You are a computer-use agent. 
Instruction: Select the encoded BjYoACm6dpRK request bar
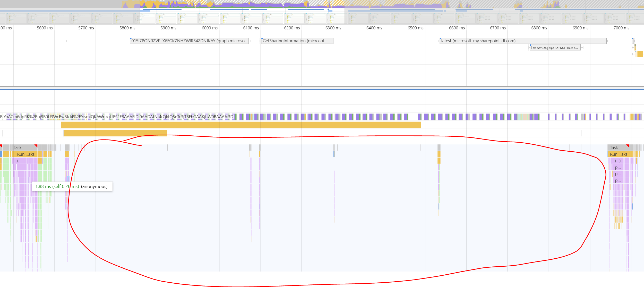coord(116,117)
